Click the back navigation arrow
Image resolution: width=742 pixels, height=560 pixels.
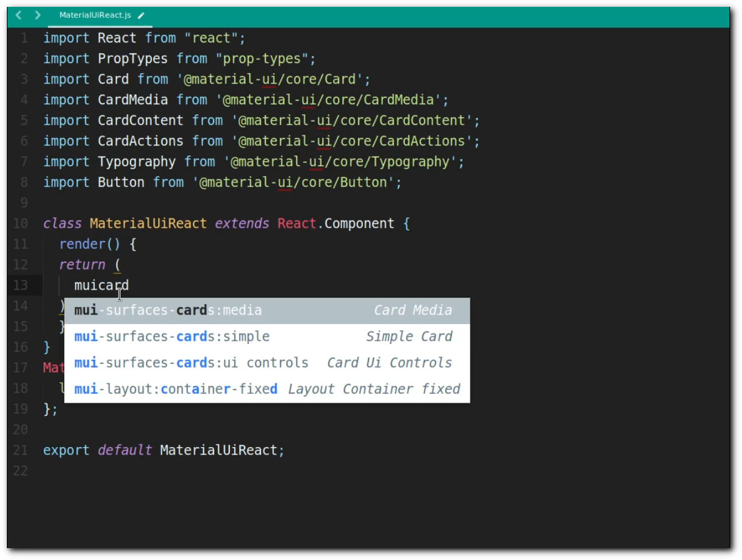pos(18,15)
